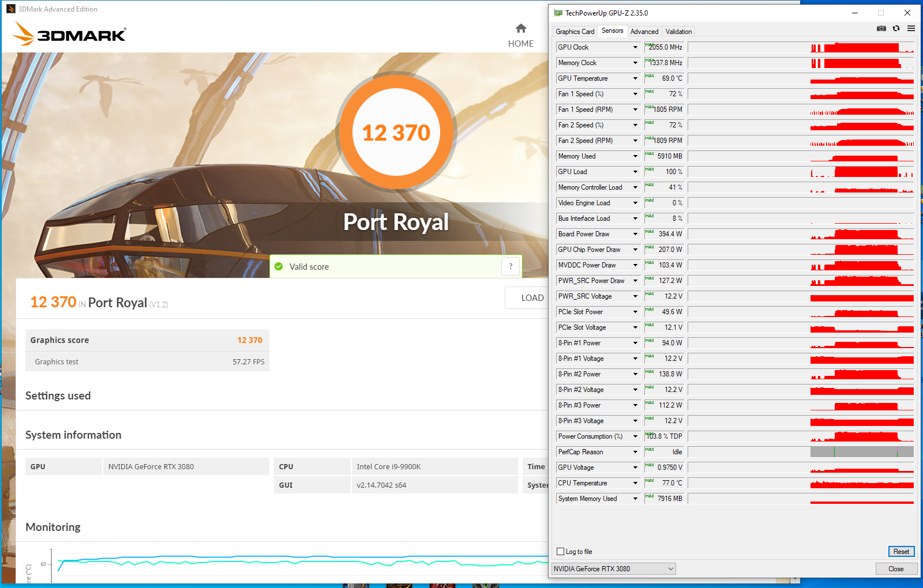The image size is (923, 588).
Task: Open the GPU Clock sensor dropdown
Action: [635, 47]
